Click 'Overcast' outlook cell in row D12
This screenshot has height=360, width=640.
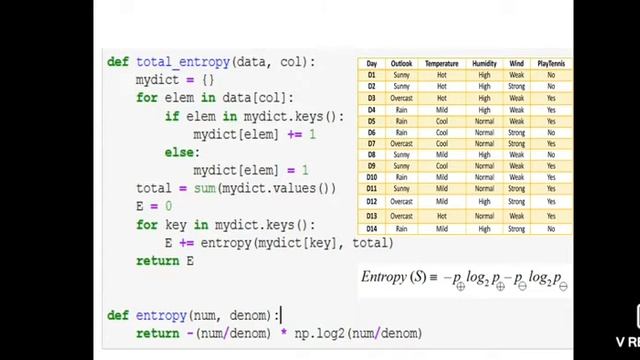coord(401,202)
